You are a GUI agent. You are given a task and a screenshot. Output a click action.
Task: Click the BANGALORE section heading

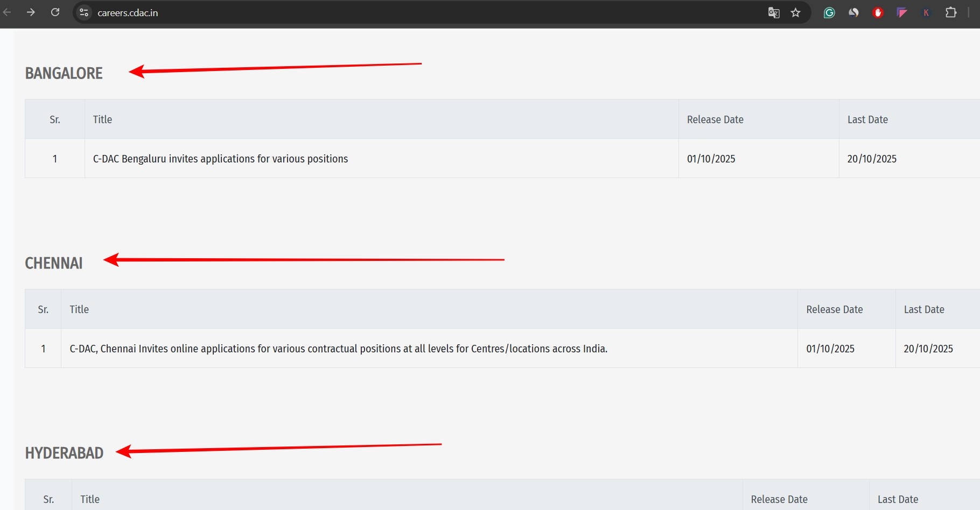point(64,73)
